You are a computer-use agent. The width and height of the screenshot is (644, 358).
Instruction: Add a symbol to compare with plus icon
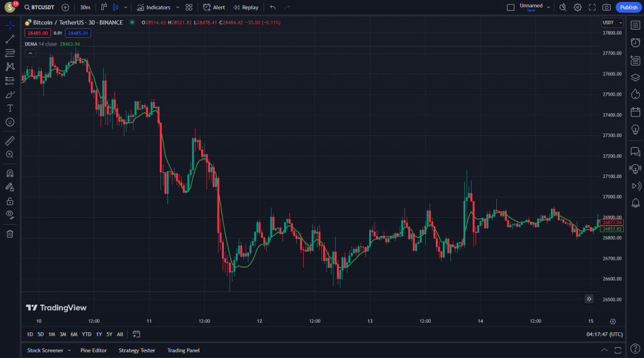[65, 8]
